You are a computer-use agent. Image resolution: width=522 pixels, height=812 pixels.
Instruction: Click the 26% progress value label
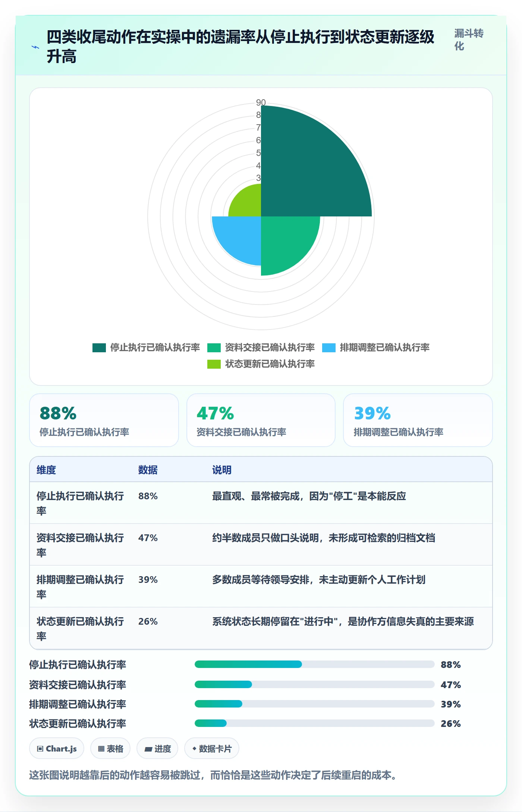point(451,724)
